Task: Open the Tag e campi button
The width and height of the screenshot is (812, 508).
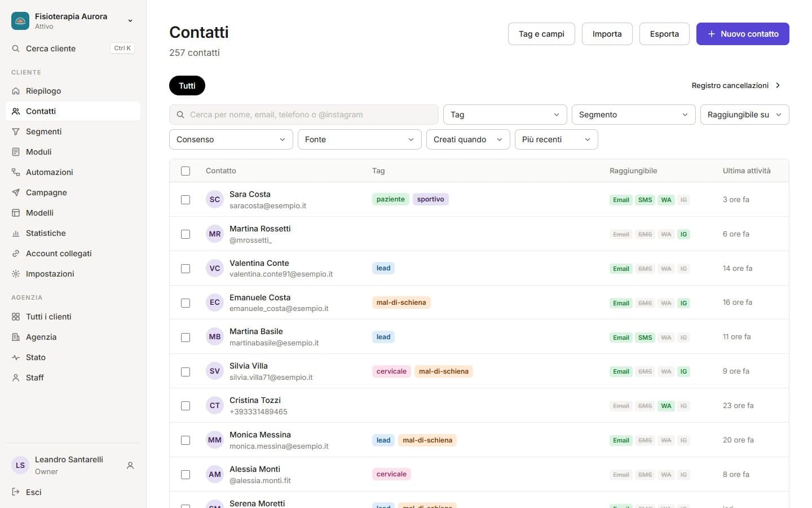Action: tap(541, 34)
